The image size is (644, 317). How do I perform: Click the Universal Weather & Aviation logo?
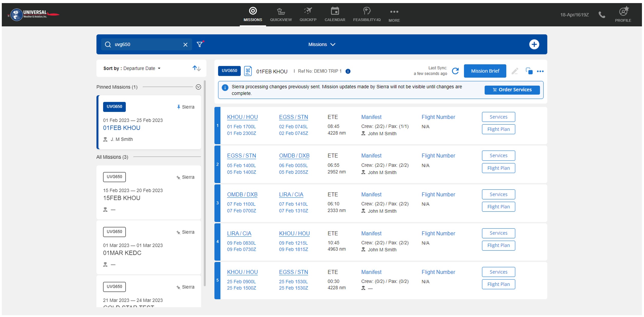click(x=33, y=15)
